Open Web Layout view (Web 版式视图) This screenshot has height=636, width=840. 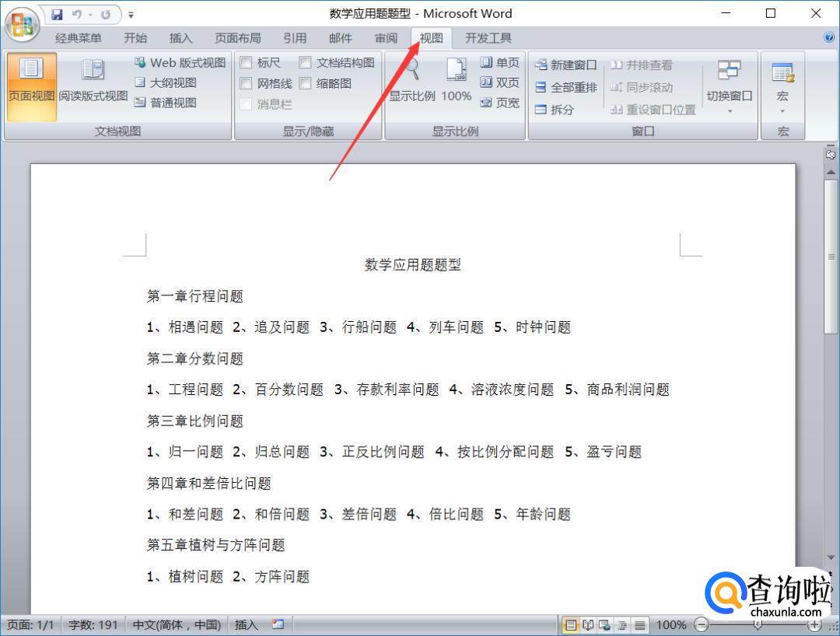coord(180,63)
